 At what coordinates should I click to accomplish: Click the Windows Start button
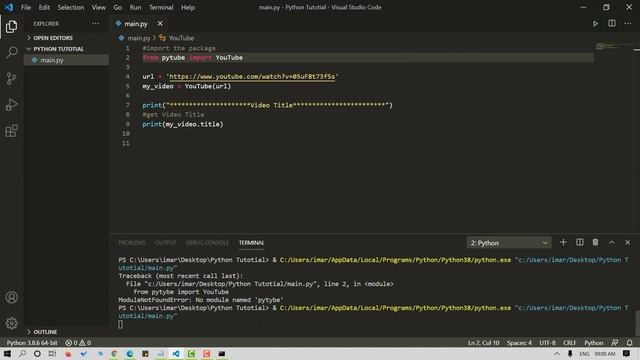(x=7, y=354)
